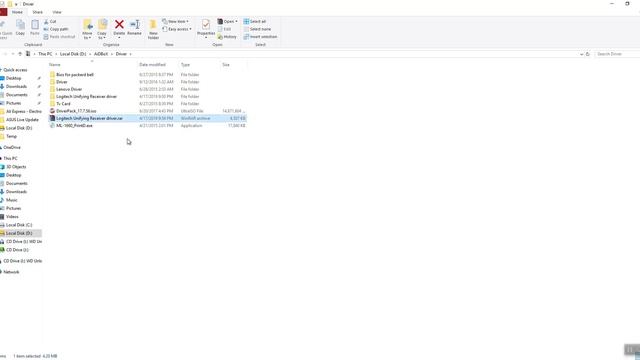Click This PC in the address breadcrumb
640x360 pixels.
coord(45,54)
